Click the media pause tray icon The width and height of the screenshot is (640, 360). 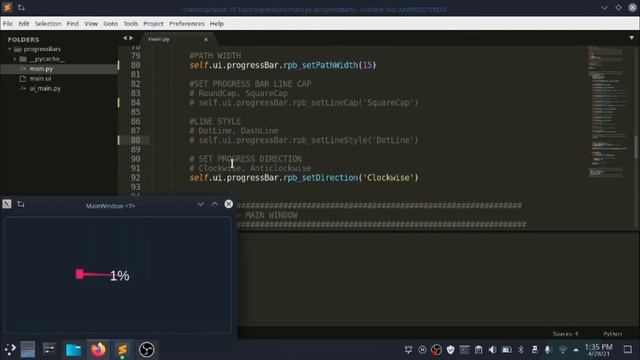(422, 350)
